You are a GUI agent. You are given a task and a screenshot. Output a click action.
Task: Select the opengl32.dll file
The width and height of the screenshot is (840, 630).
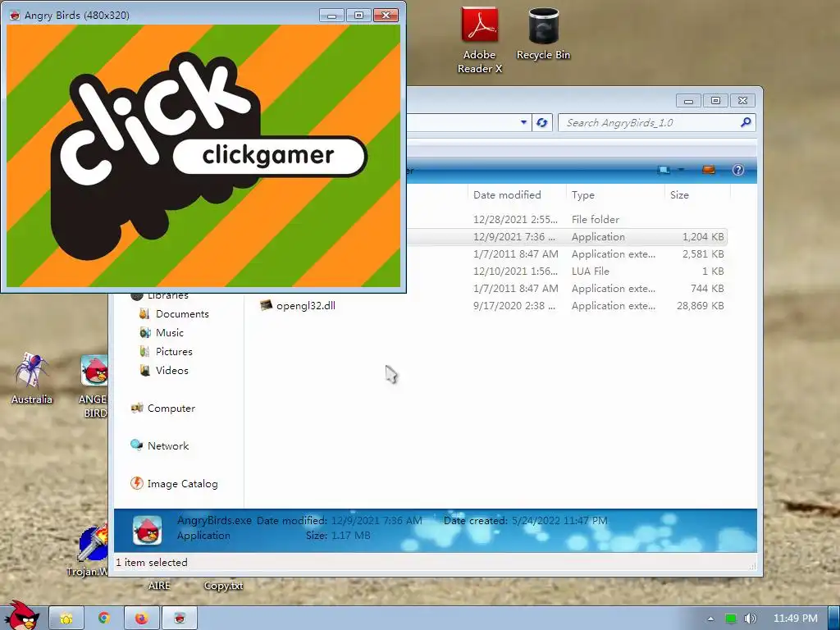[x=305, y=305]
